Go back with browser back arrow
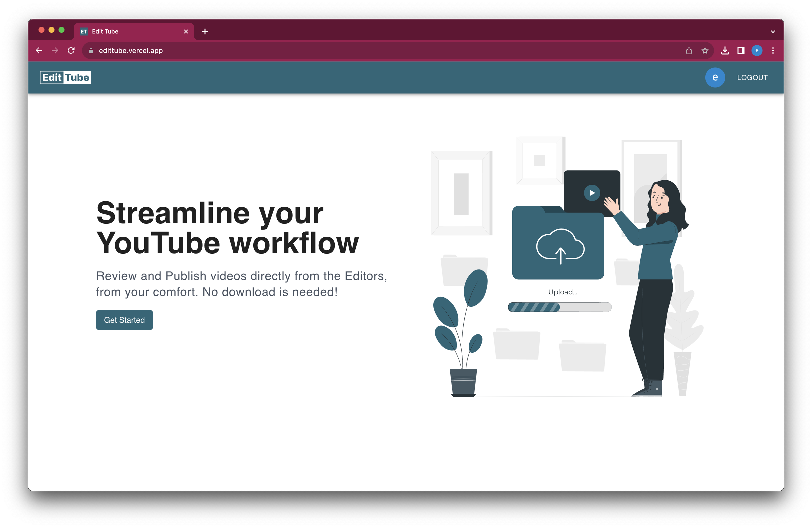 pyautogui.click(x=39, y=50)
